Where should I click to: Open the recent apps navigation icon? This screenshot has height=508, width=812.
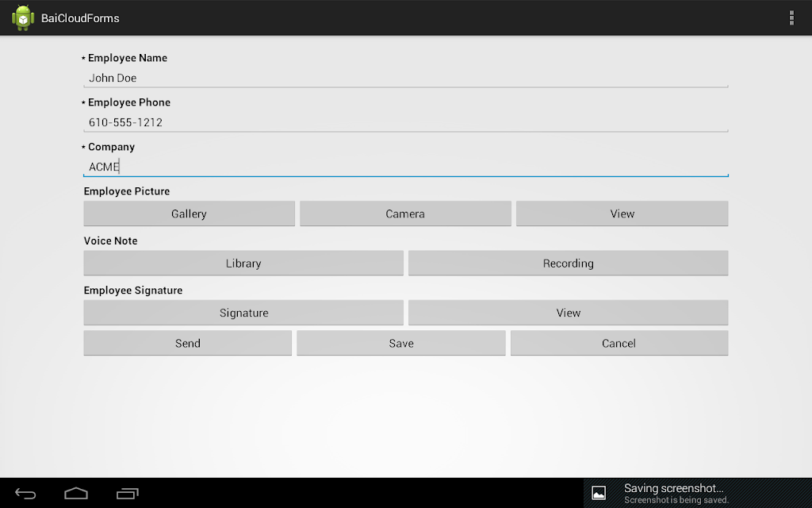[128, 494]
